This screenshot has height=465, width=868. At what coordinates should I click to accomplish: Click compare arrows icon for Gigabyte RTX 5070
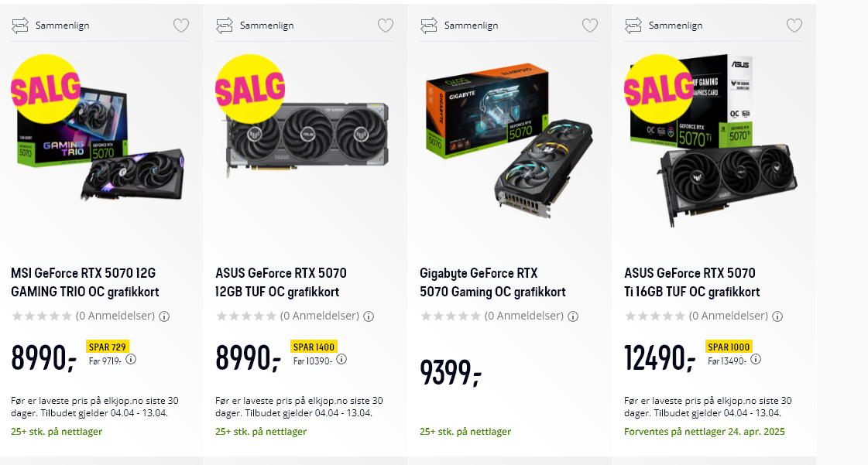coord(429,26)
